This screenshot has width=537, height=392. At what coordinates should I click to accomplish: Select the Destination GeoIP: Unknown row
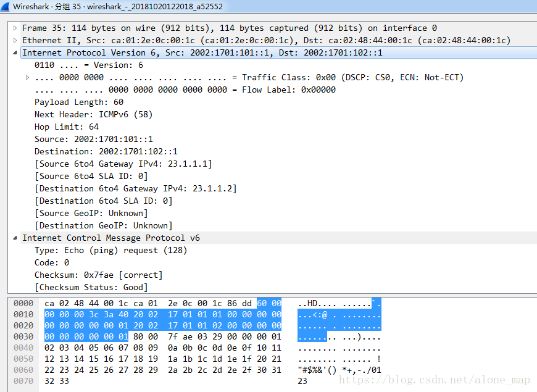point(104,225)
